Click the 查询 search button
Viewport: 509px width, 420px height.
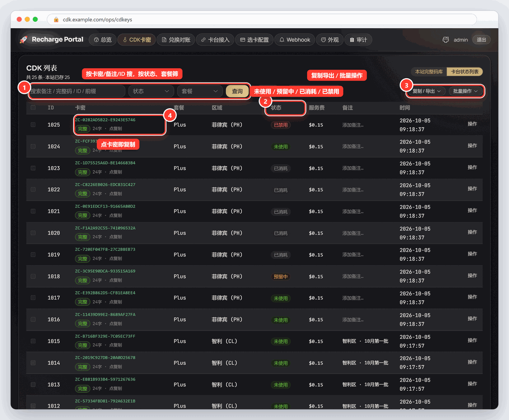(x=237, y=91)
